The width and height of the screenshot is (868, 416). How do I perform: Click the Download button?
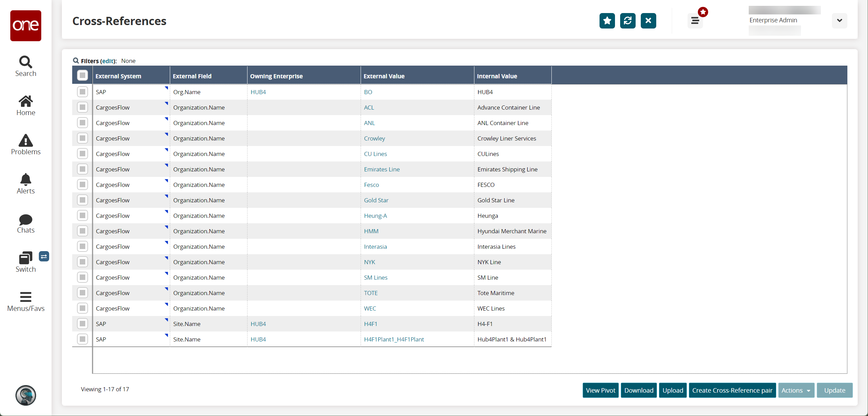pos(639,390)
